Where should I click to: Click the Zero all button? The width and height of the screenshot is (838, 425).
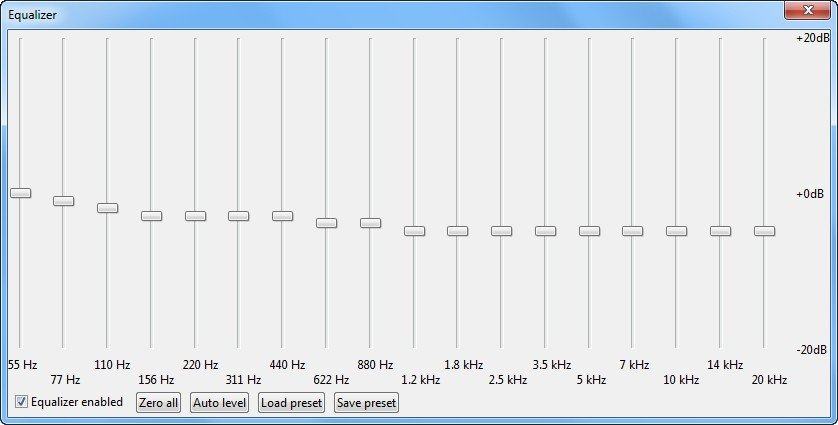pos(158,403)
